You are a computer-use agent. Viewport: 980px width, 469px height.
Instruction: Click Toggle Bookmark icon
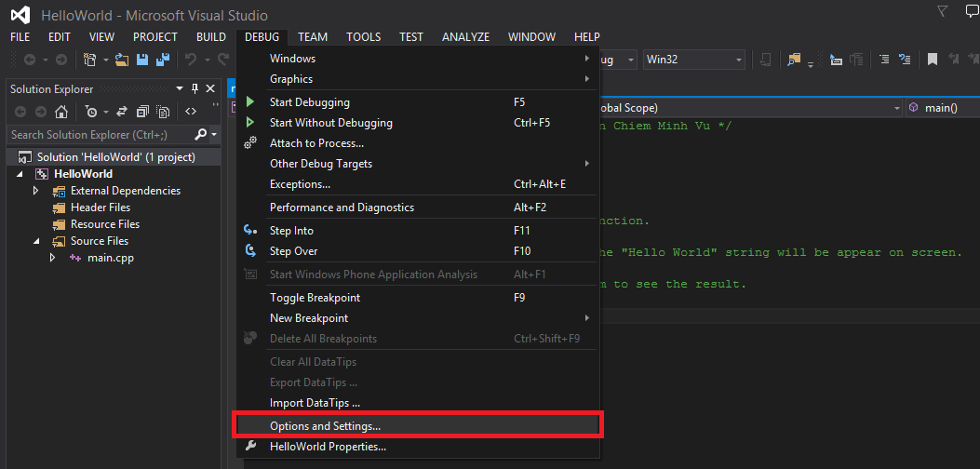[932, 60]
